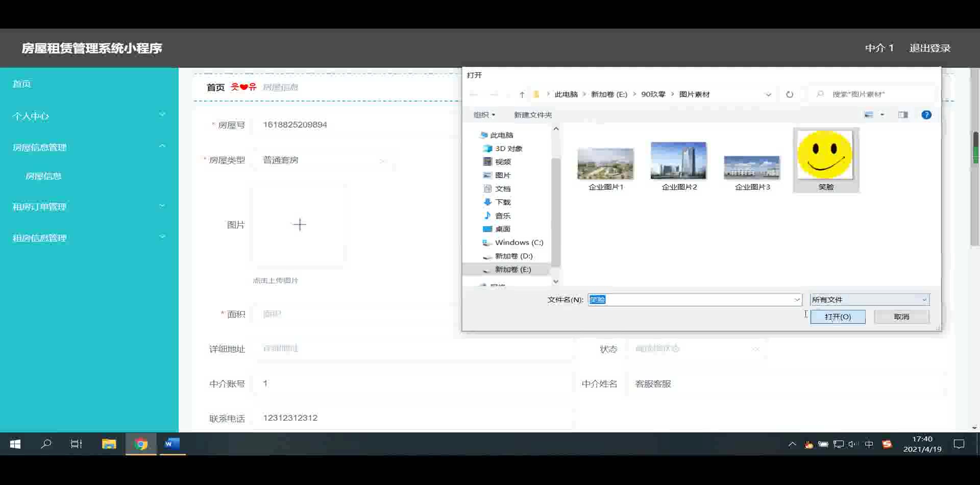Click the 打开(O) button
The height and width of the screenshot is (485, 980).
coord(838,317)
